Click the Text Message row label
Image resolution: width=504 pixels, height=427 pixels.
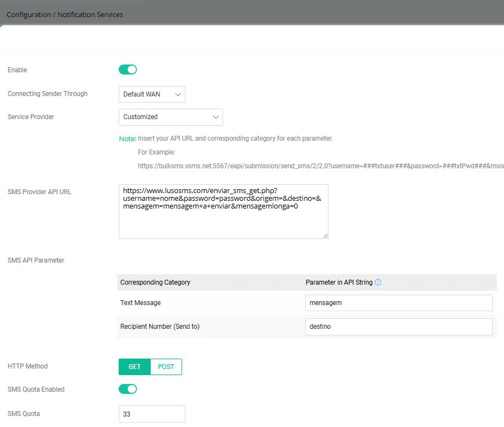(141, 303)
